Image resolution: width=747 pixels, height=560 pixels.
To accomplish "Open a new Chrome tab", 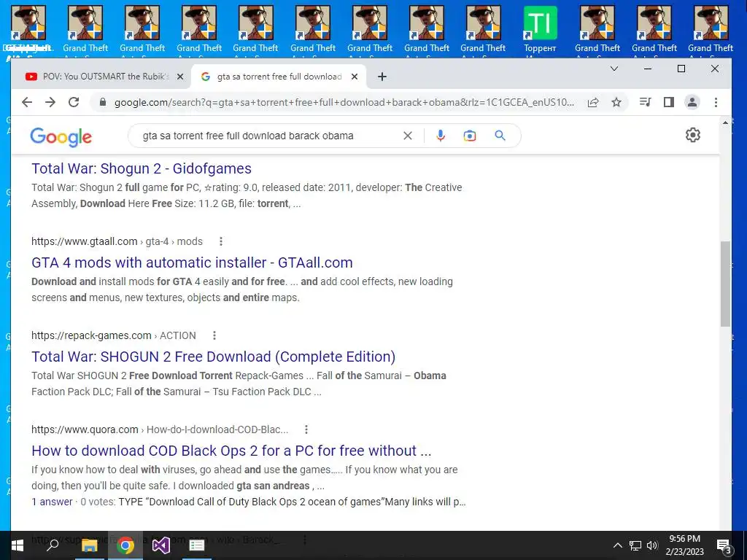I will tap(382, 77).
